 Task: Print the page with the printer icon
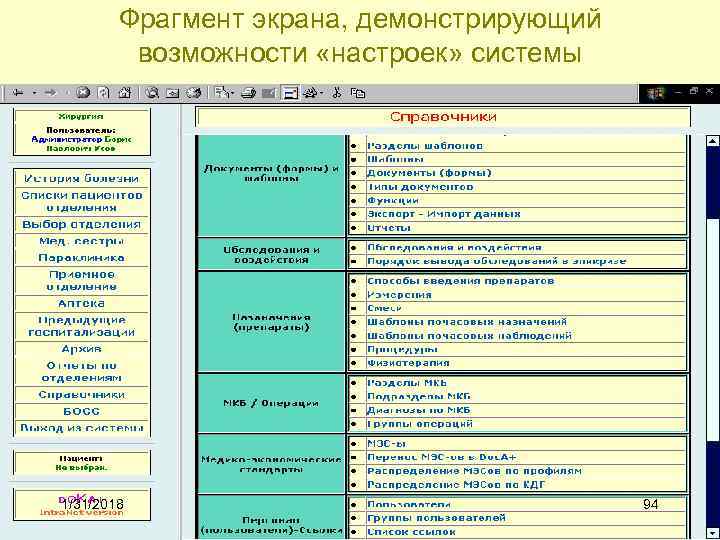[x=248, y=94]
